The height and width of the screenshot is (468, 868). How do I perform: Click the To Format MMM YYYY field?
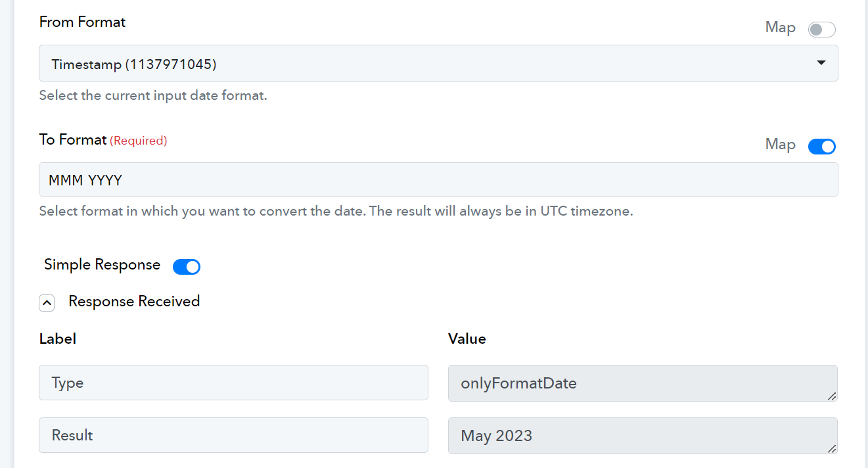pos(438,179)
